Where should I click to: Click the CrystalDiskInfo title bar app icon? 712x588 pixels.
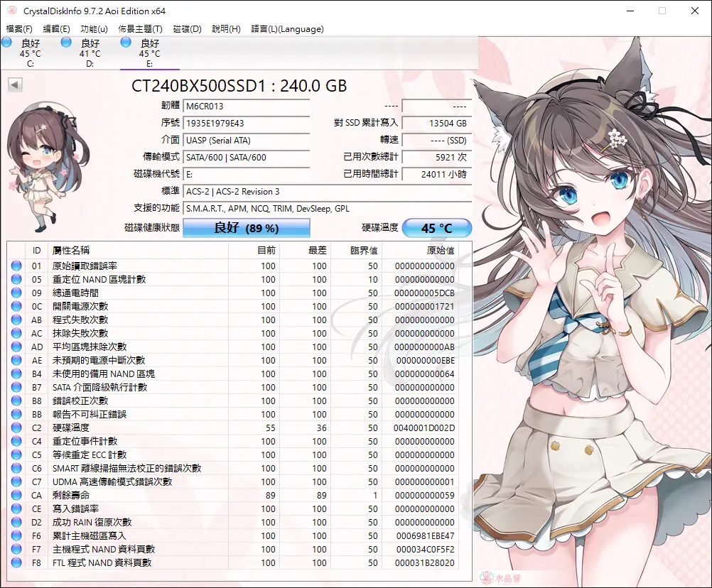tap(12, 11)
